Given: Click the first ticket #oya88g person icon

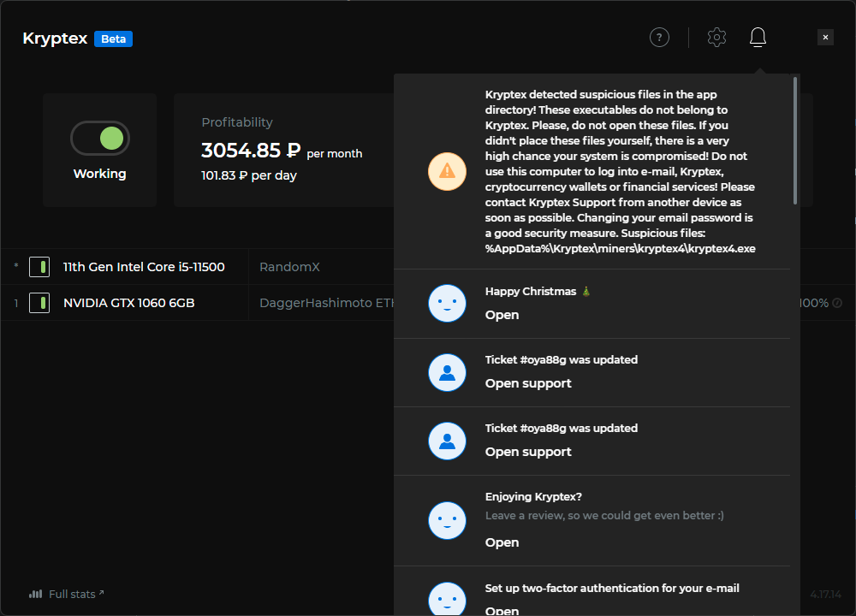Looking at the screenshot, I should coord(447,373).
